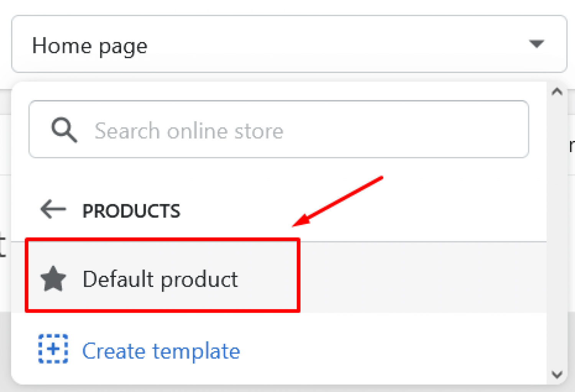Click the scrollbar down arrow
This screenshot has height=392, width=575.
point(557,374)
